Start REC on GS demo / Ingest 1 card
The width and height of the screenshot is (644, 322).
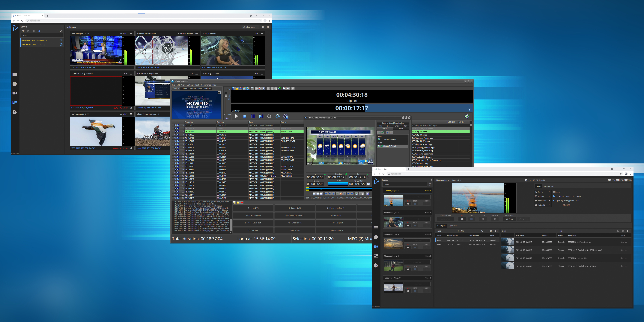[408, 204]
